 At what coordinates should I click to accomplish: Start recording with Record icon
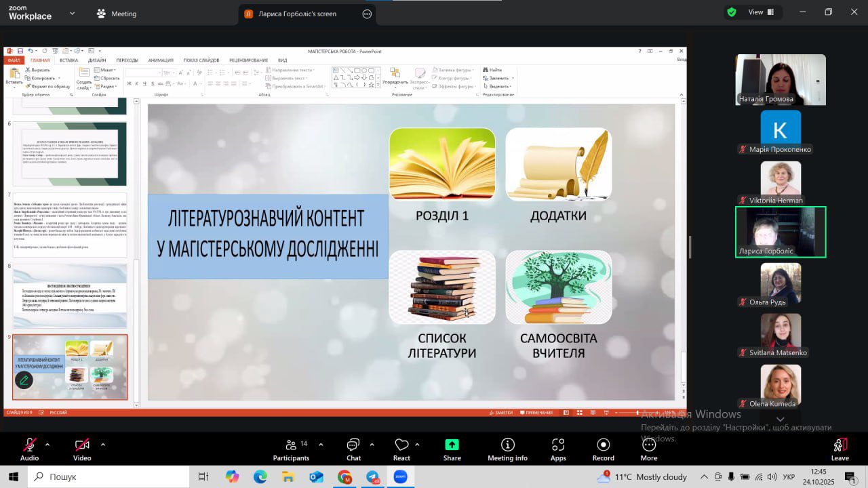[603, 449]
